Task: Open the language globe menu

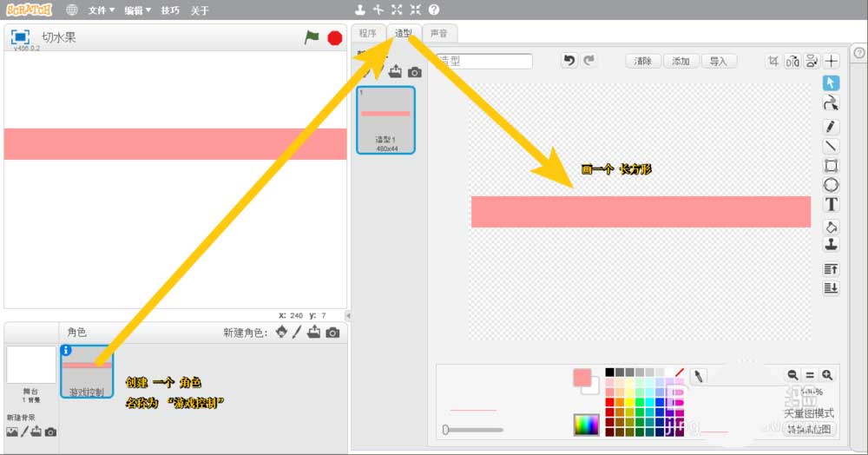Action: click(x=72, y=10)
